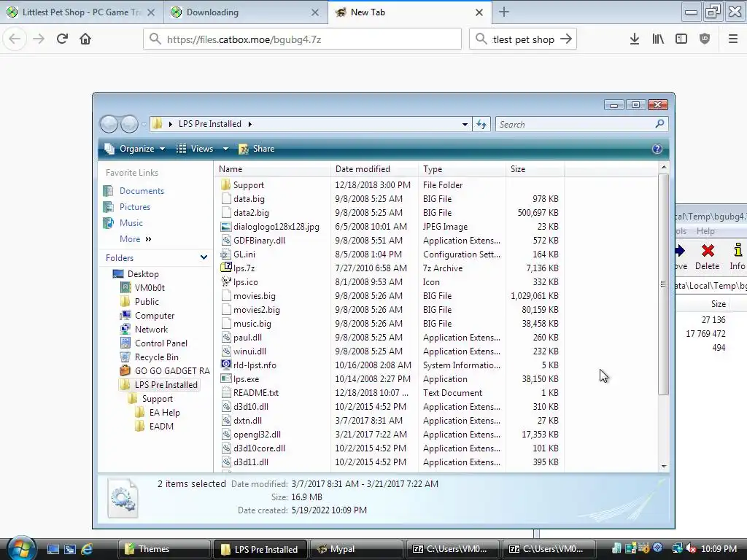Switch to the Littlest Pet Shop tab
Viewport: 747px width, 560px height.
pos(82,12)
